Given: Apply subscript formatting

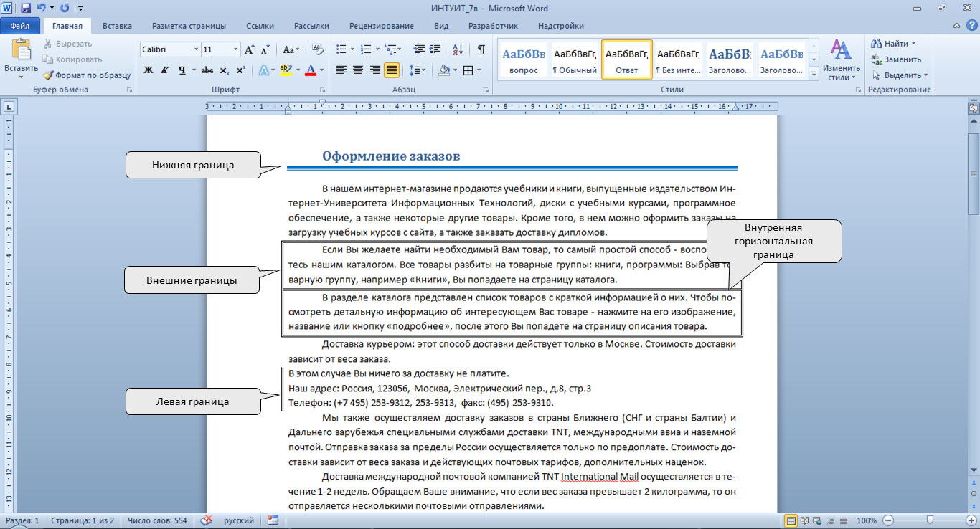Looking at the screenshot, I should 225,70.
